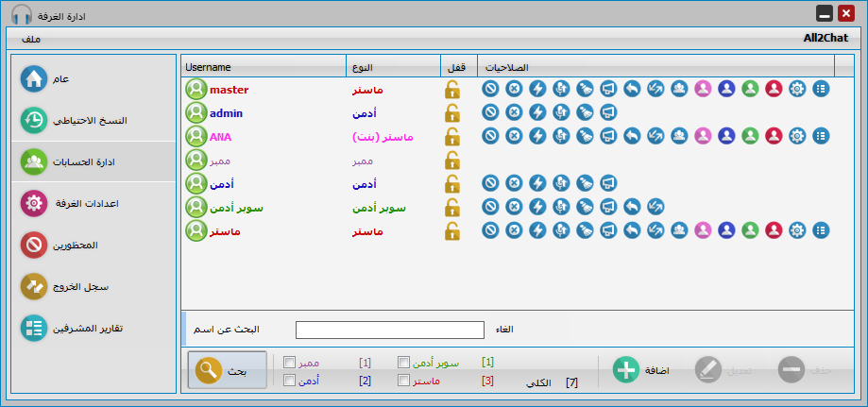Click the lightning permission icon in ANA row
The height and width of the screenshot is (407, 868).
pos(536,136)
